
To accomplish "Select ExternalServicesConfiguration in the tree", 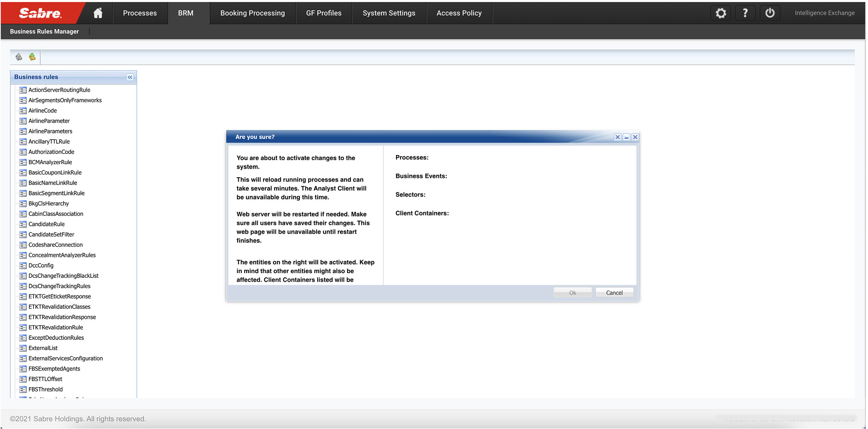I will (65, 358).
